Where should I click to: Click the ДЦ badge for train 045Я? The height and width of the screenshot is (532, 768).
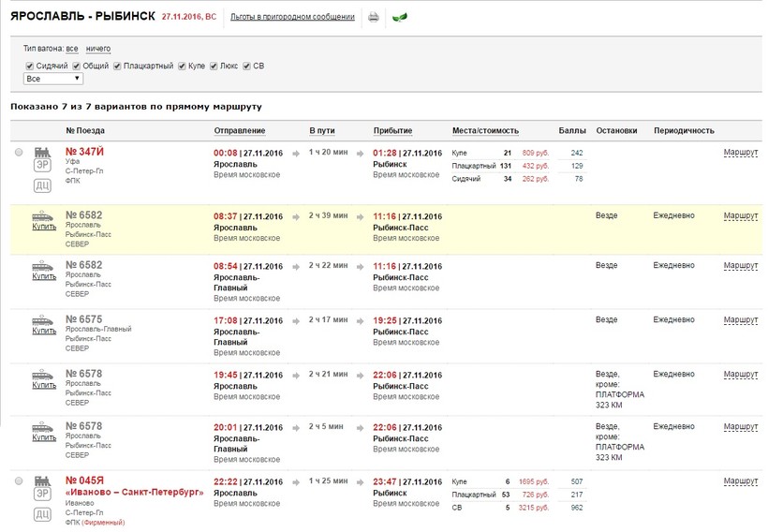(x=43, y=514)
